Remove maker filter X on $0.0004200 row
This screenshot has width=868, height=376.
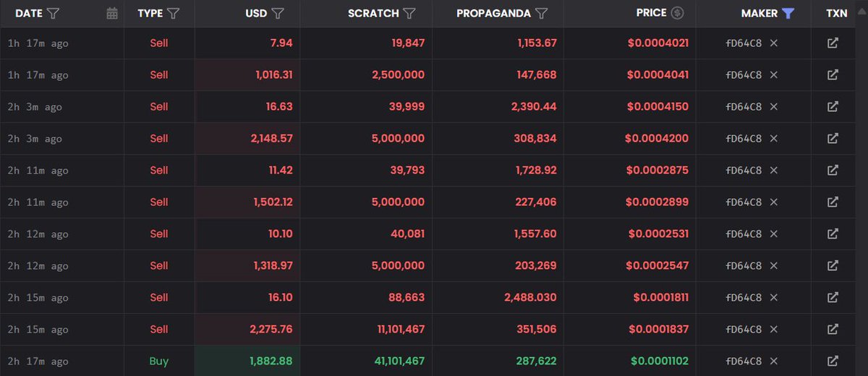773,139
